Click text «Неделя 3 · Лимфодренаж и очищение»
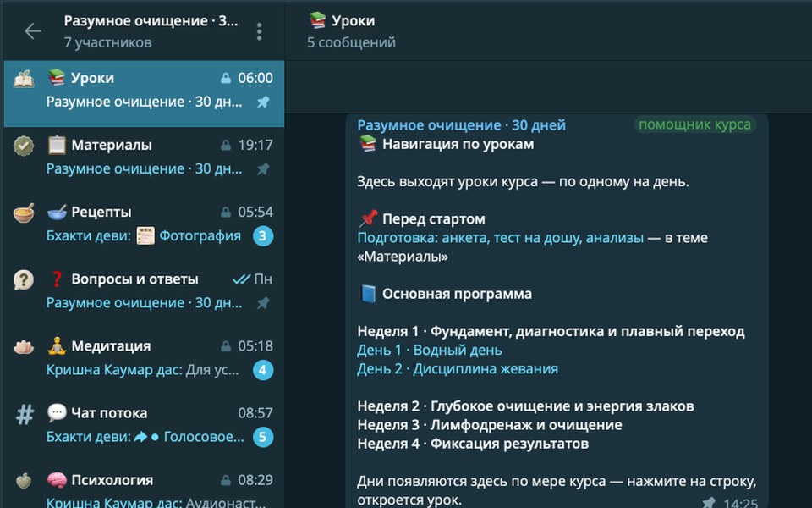812x508 pixels. 490,425
